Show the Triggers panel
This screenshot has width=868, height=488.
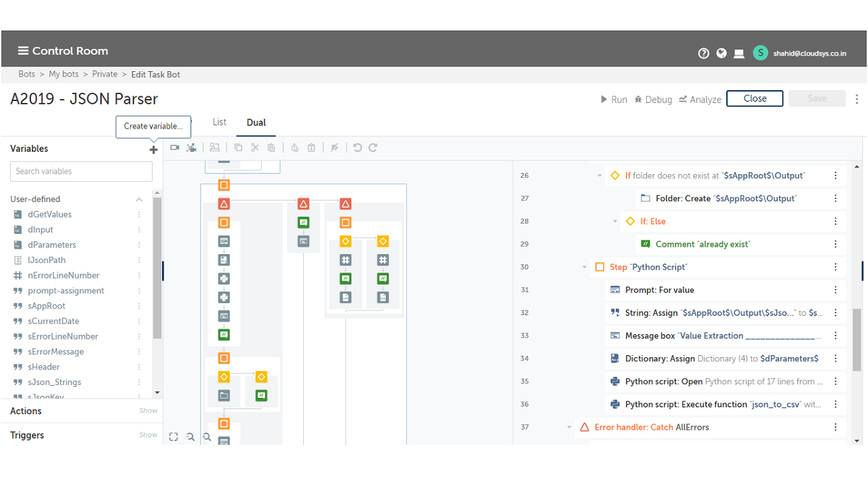149,435
